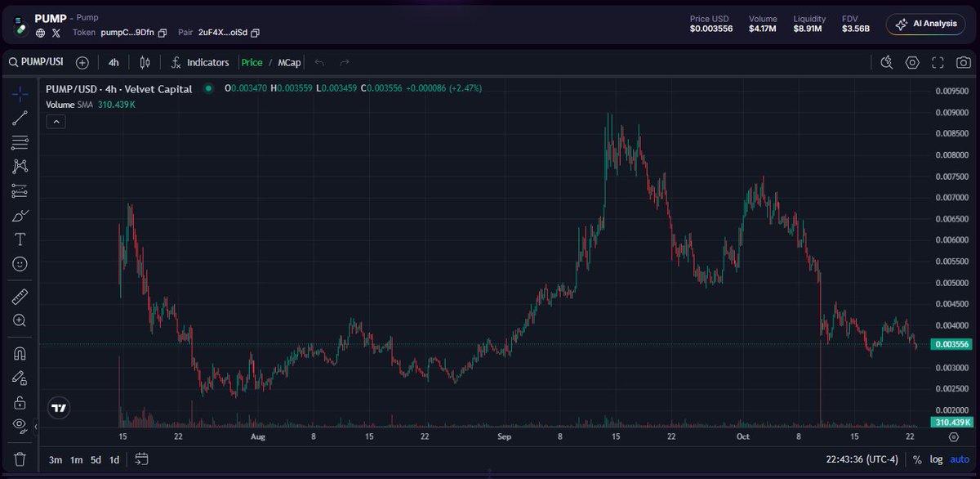
Task: Select the brush drawing tool
Action: coord(20,215)
